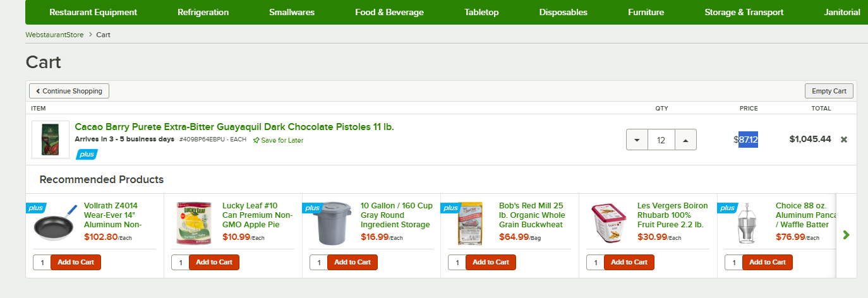This screenshot has height=298, width=868.
Task: Show next recommended products with green arrow
Action: [847, 235]
